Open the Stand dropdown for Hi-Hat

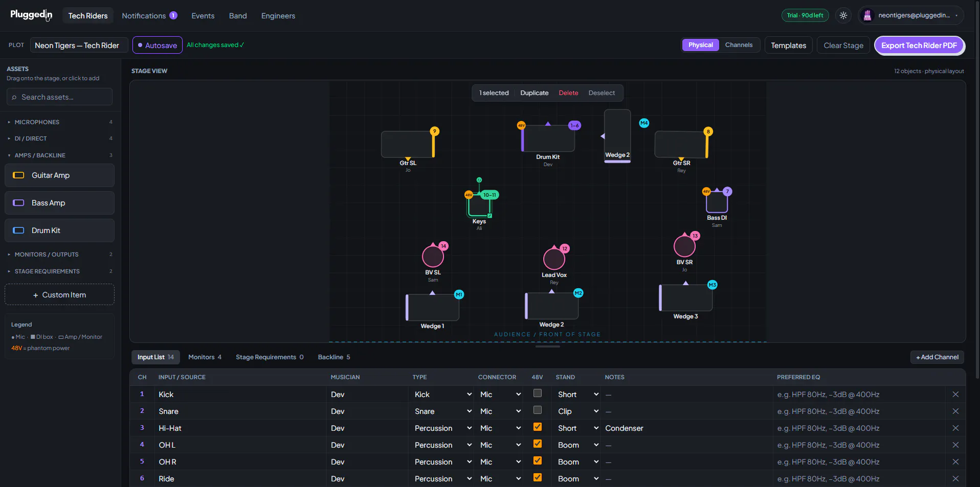tap(578, 428)
